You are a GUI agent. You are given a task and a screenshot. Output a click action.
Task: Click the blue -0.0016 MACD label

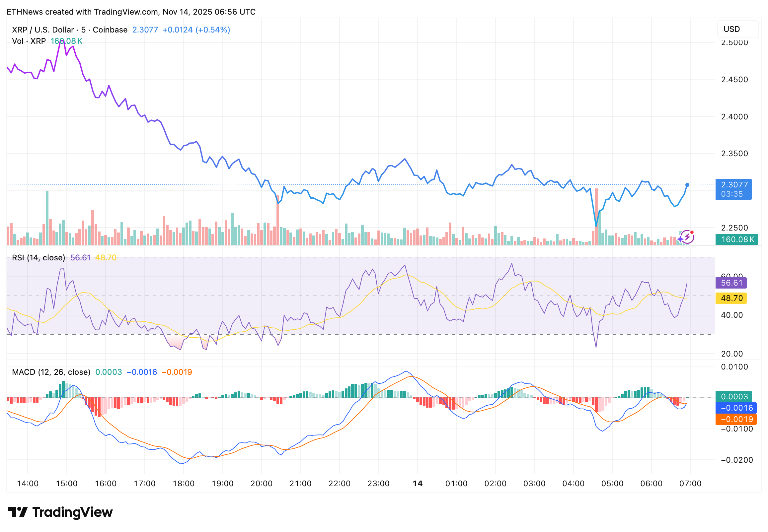click(x=736, y=408)
